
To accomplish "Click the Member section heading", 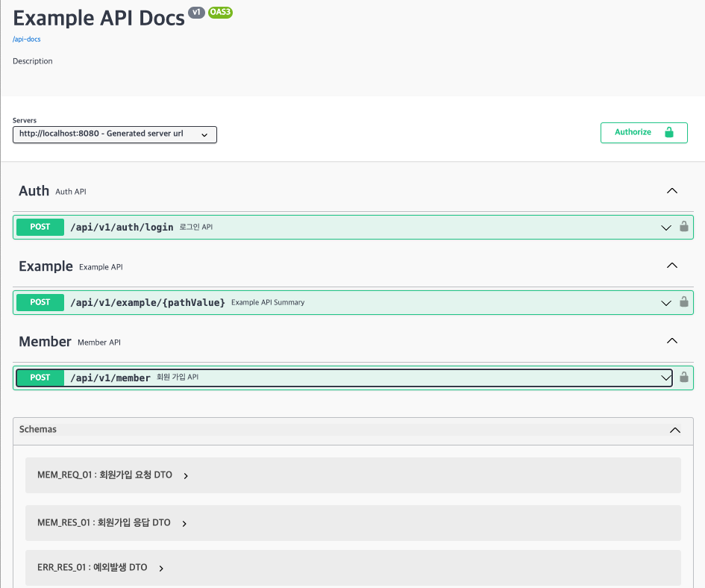I will [45, 342].
